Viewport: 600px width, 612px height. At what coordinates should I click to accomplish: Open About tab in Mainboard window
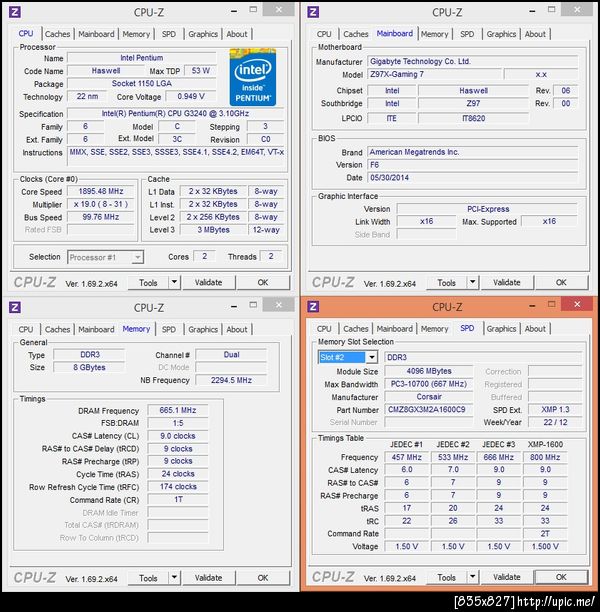coord(535,34)
